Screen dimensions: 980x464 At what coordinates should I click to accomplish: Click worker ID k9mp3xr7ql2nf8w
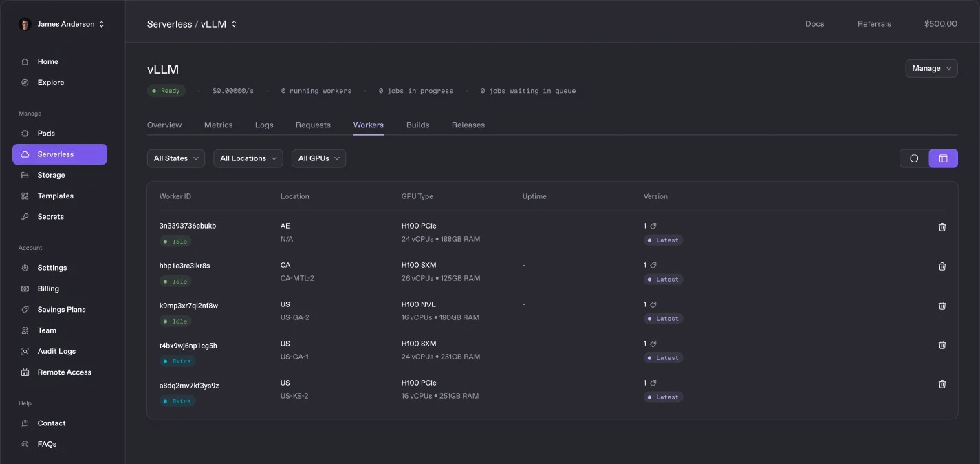click(188, 306)
